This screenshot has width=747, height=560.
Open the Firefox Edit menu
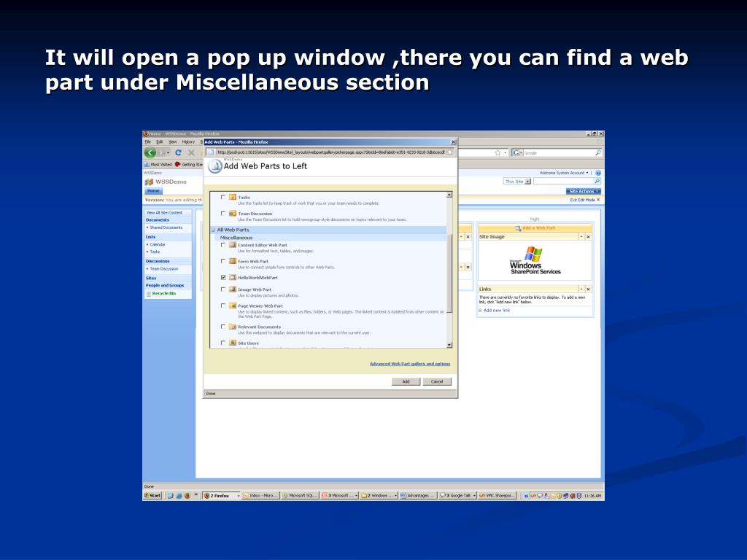(x=160, y=142)
